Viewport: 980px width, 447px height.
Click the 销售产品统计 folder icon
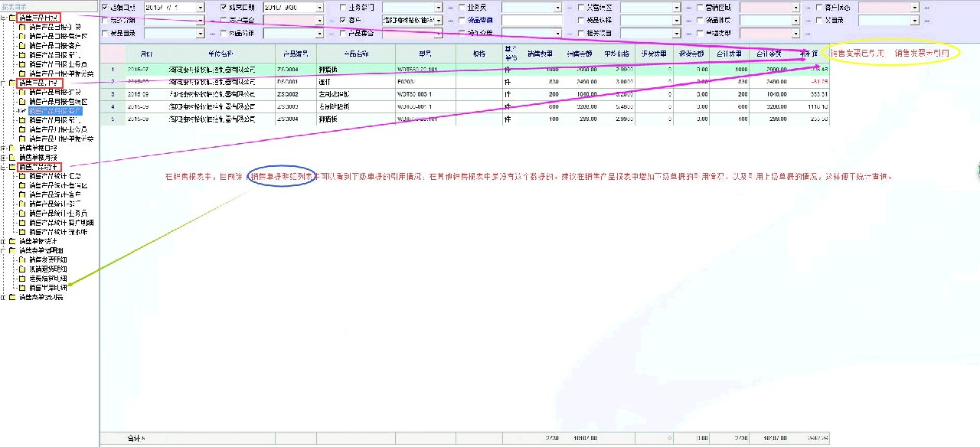(12, 166)
